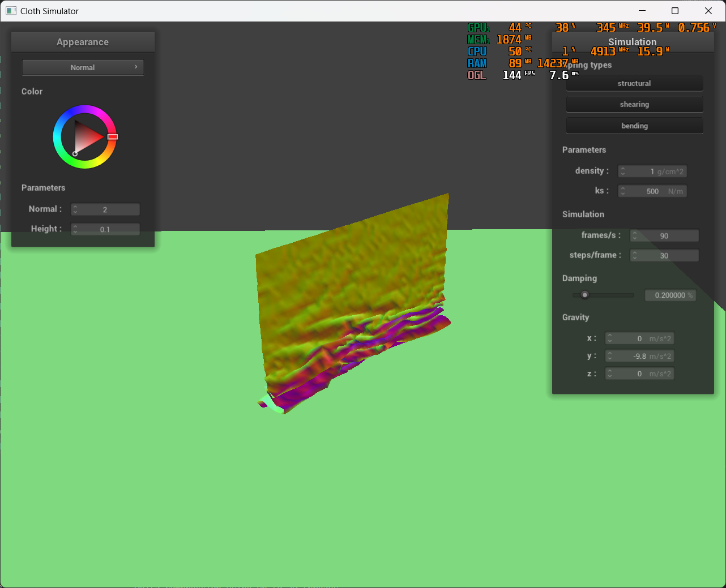This screenshot has width=726, height=588.
Task: Minimize the Cloth Simulator window
Action: 642,11
